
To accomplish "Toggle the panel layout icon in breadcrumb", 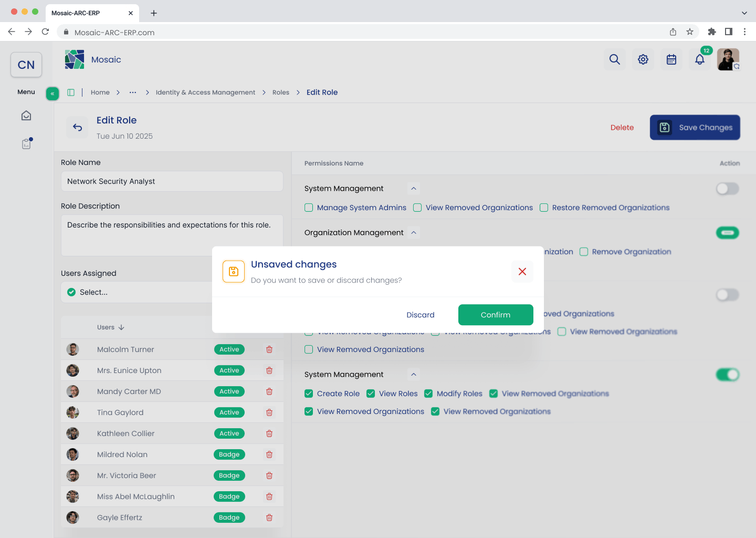I will pos(71,92).
